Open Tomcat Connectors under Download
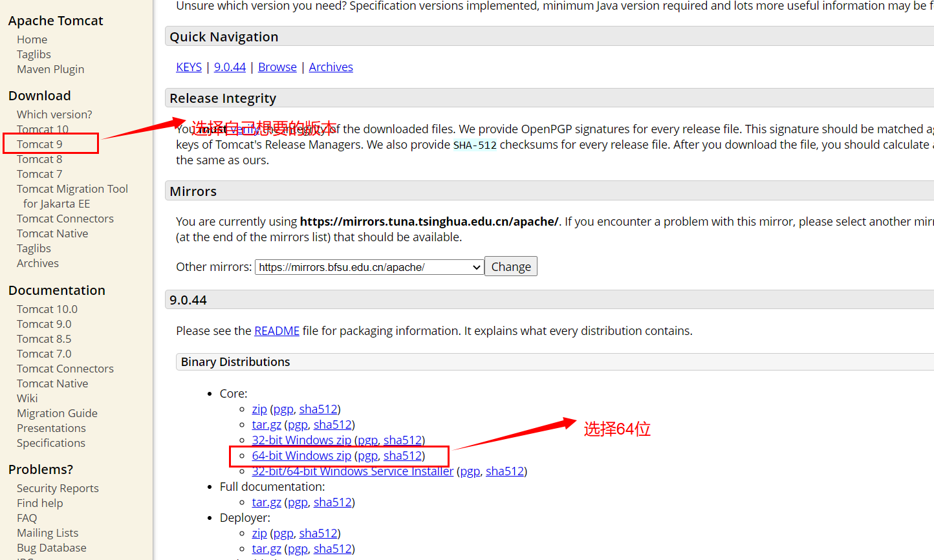The width and height of the screenshot is (934, 560). coord(65,219)
